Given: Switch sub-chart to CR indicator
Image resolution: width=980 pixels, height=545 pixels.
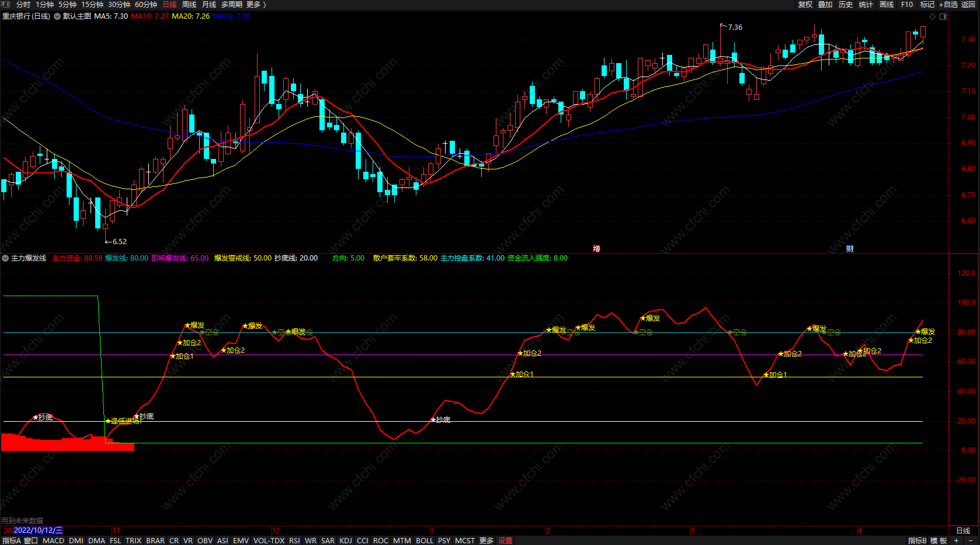Looking at the screenshot, I should click(174, 541).
